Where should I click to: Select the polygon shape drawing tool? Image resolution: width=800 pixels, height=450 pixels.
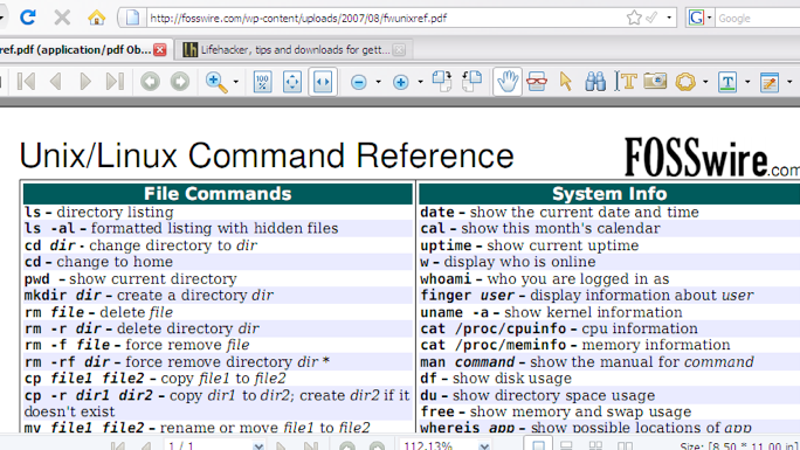[x=685, y=82]
